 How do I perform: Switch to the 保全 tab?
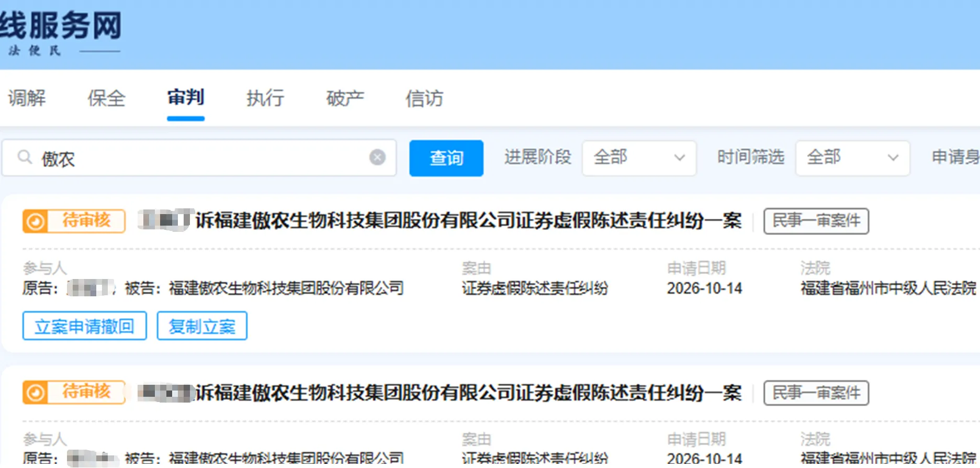click(106, 98)
